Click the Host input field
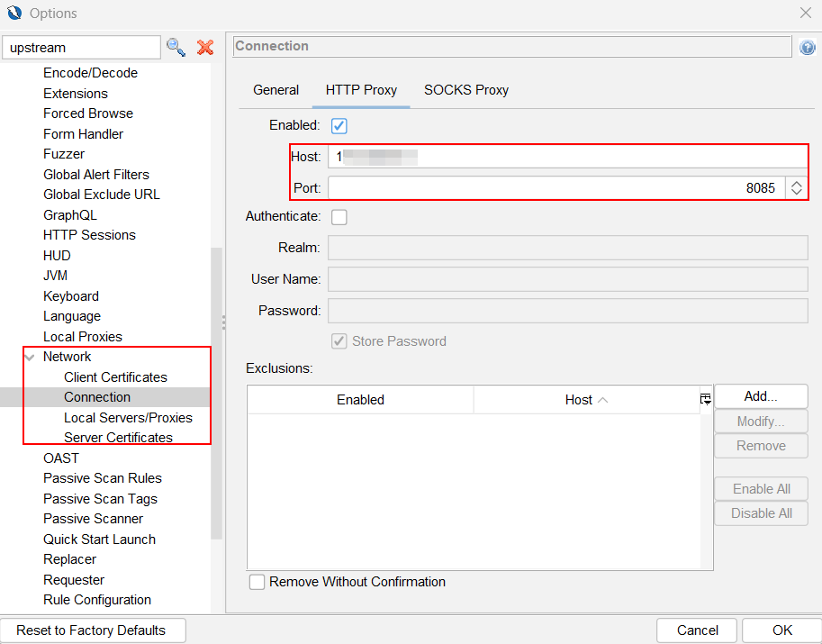Screen dimensions: 822x644 (568, 157)
